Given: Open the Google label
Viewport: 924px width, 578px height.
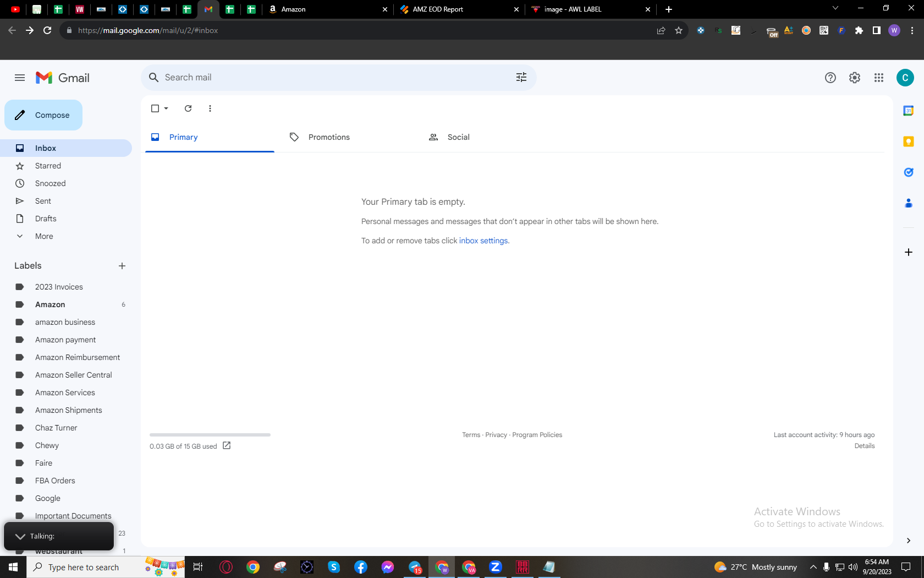Looking at the screenshot, I should pos(66,498).
